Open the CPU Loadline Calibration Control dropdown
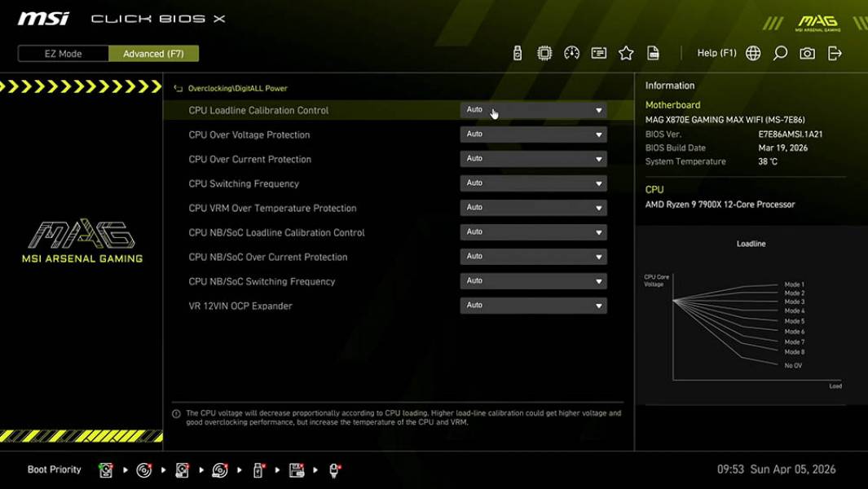 tap(534, 109)
